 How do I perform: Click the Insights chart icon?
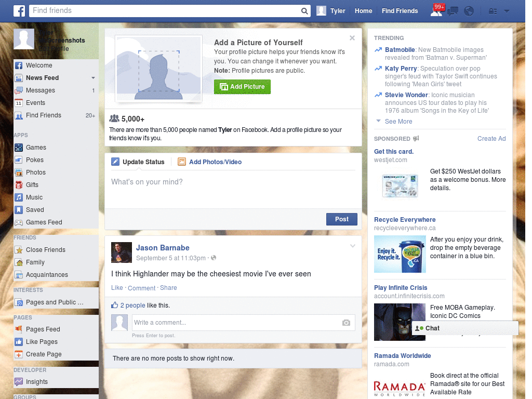(19, 382)
